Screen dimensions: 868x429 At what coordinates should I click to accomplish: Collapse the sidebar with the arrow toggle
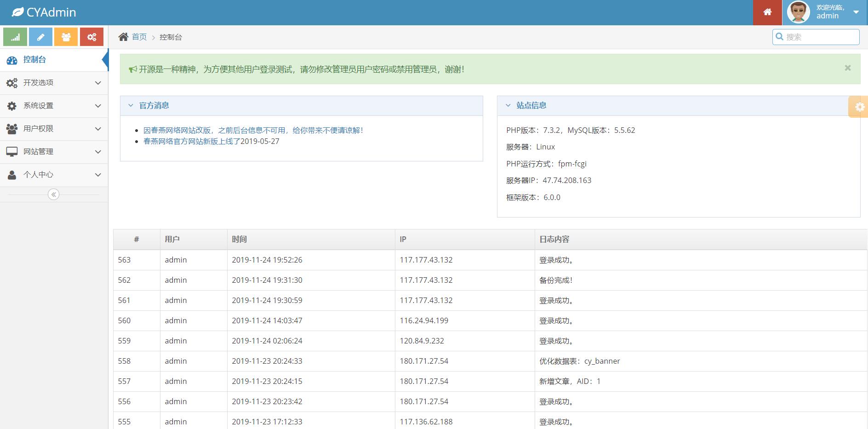pos(54,194)
